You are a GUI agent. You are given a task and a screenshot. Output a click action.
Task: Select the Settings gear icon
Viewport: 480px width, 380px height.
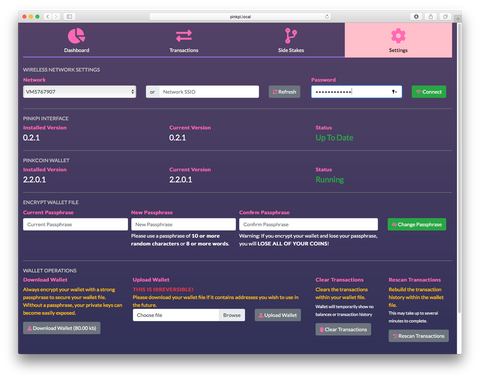click(x=398, y=36)
